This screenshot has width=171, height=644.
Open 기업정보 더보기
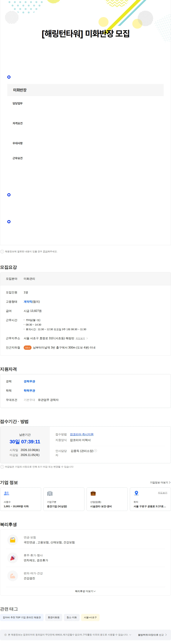click(x=160, y=482)
